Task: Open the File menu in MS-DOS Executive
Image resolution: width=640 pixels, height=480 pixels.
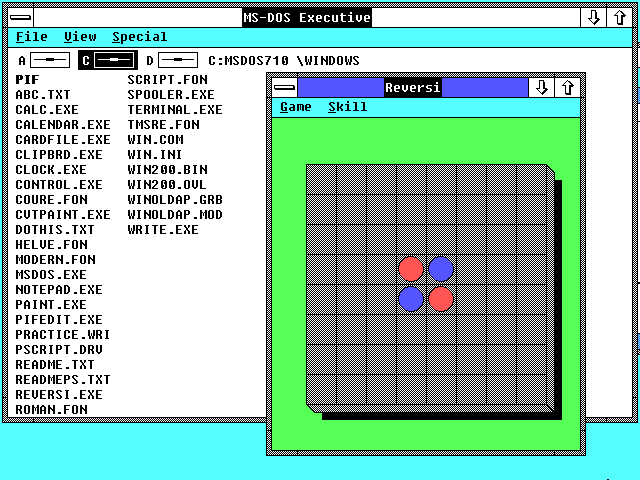Action: 31,37
